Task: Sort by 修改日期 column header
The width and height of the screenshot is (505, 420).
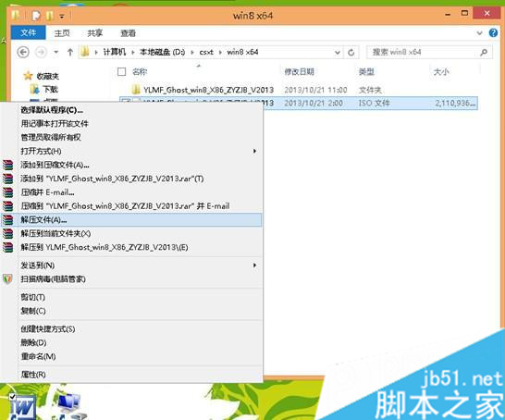Action: (299, 71)
